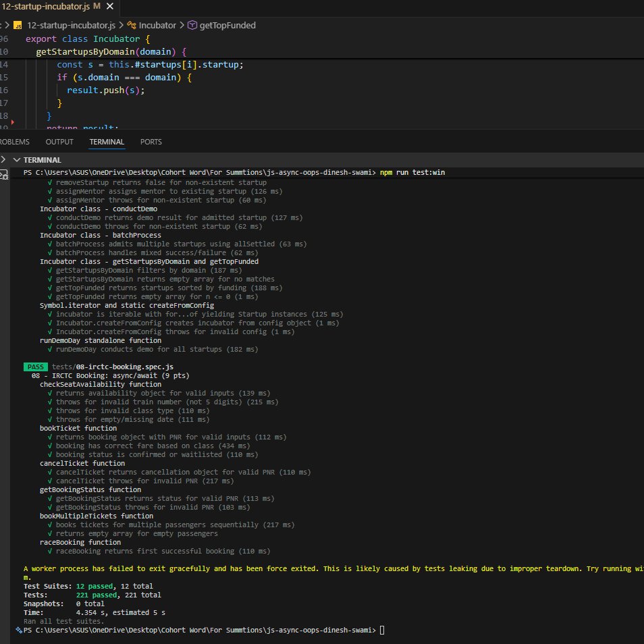This screenshot has width=644, height=644.
Task: Open the Incubator breadcrumb dropdown
Action: point(157,26)
